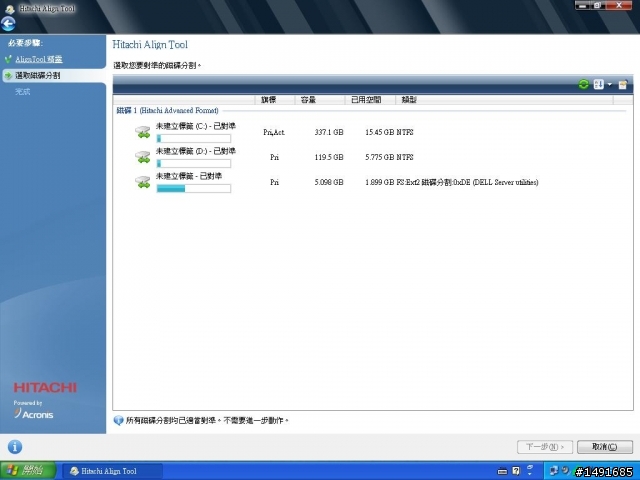
Task: Click the Acronis logo in sidebar
Action: point(34,414)
